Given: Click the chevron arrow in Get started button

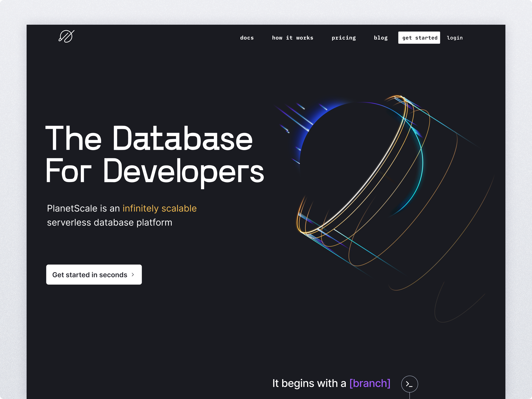Looking at the screenshot, I should tap(133, 275).
